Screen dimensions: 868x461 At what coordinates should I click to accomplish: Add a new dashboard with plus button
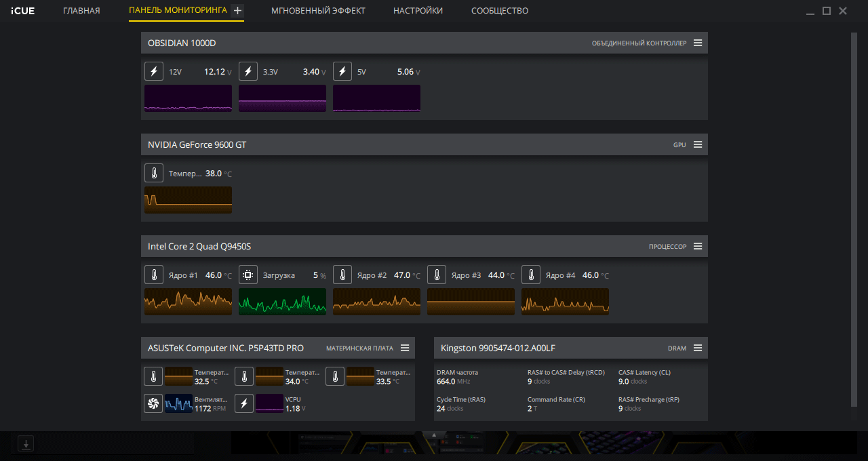[x=237, y=11]
